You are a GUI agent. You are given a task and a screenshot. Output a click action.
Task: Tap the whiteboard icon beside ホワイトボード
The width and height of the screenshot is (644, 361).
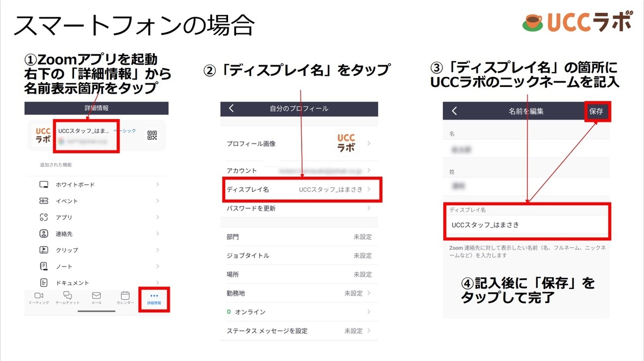[44, 185]
